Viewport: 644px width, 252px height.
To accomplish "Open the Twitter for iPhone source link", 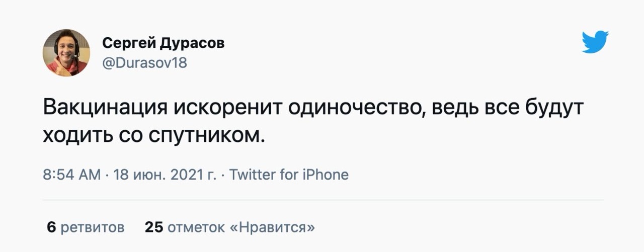I will coord(289,175).
